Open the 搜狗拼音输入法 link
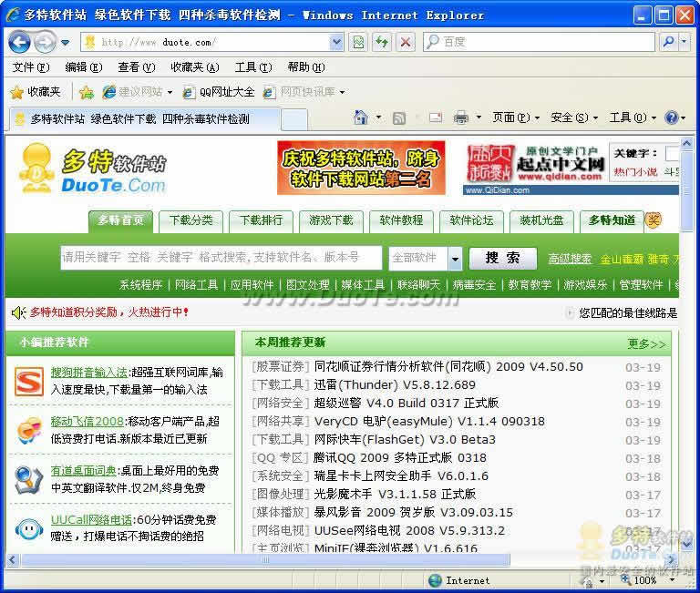Viewport: 700px width, 593px height. point(88,373)
